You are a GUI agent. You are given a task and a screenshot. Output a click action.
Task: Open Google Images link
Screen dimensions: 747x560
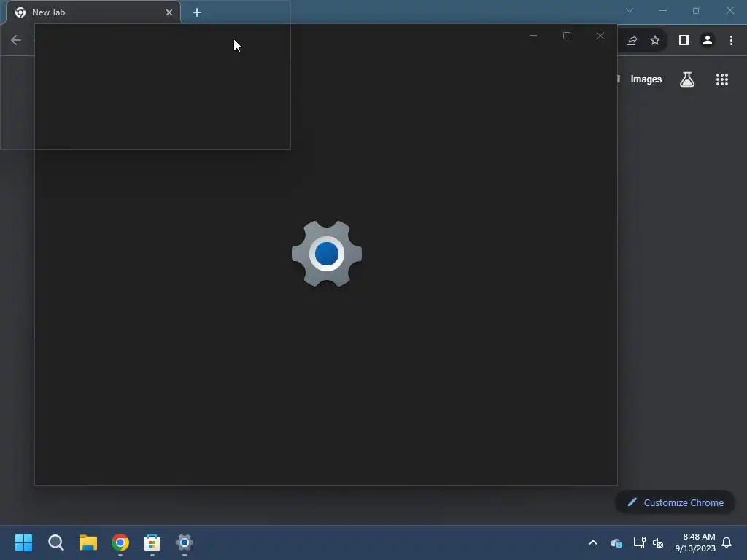646,79
